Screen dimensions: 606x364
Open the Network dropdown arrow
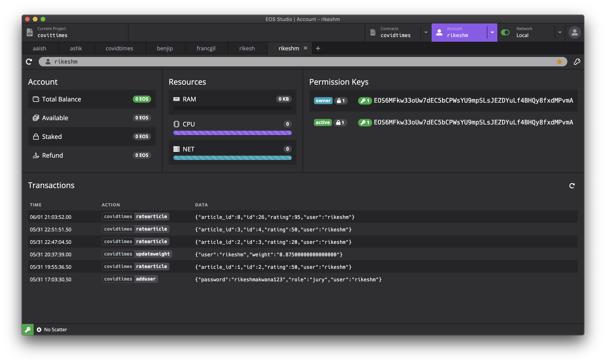tap(560, 32)
